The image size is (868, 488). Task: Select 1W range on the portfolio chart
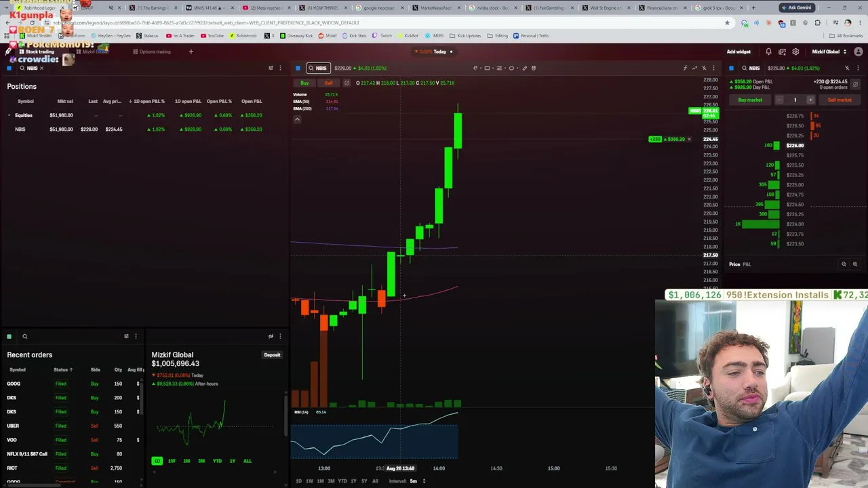[172, 461]
